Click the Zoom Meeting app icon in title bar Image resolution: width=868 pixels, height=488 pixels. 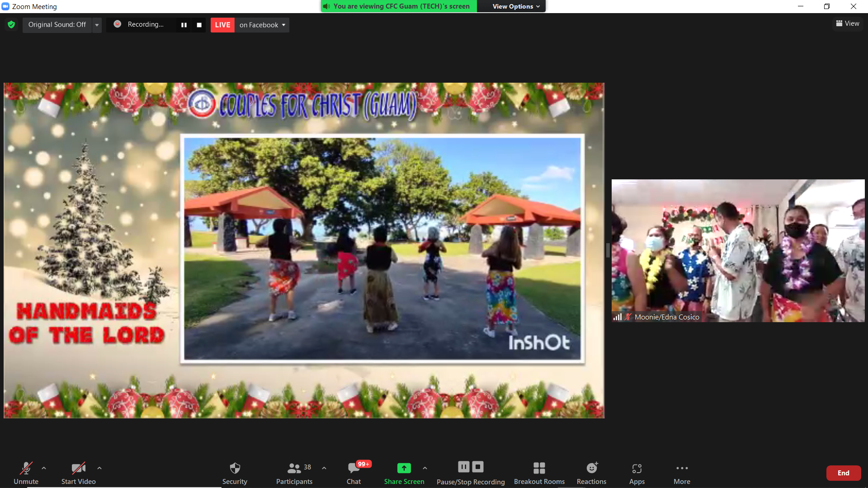click(5, 6)
